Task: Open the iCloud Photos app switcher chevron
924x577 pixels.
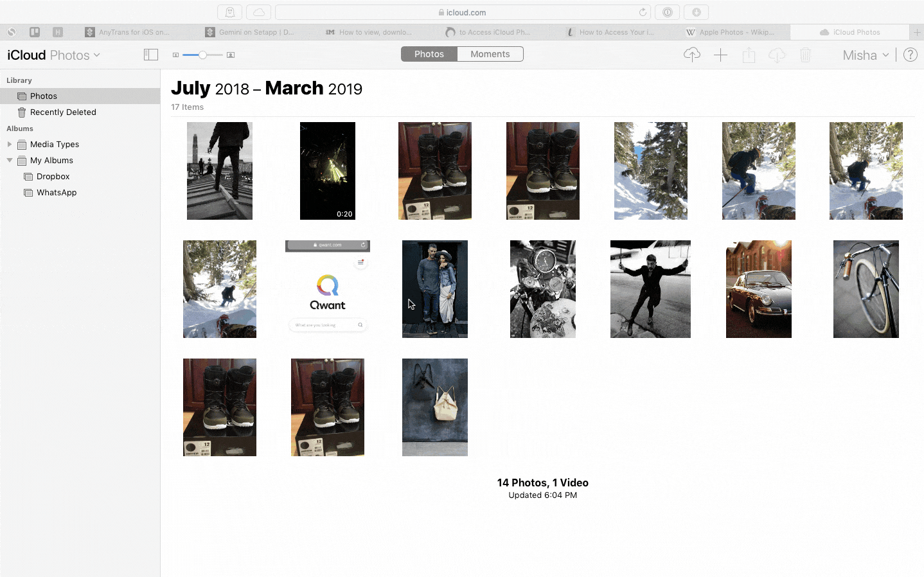Action: [96, 55]
